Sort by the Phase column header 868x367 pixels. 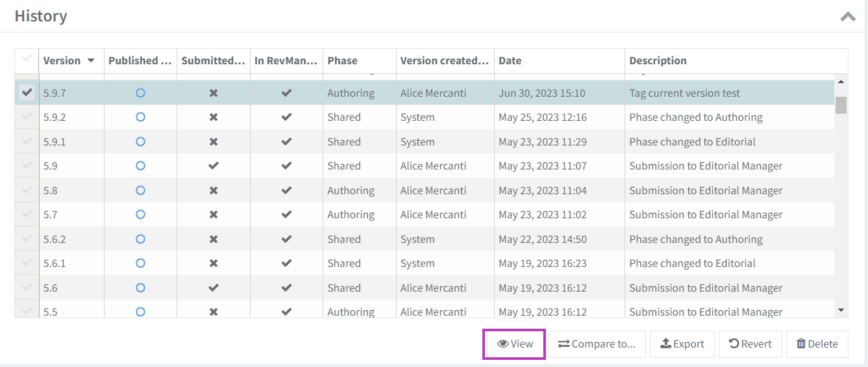point(342,60)
